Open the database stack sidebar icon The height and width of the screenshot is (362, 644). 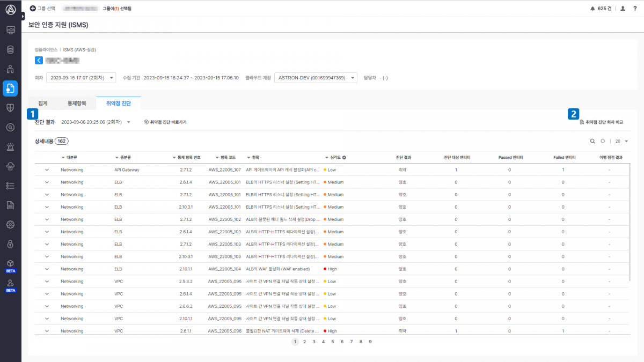pyautogui.click(x=10, y=50)
